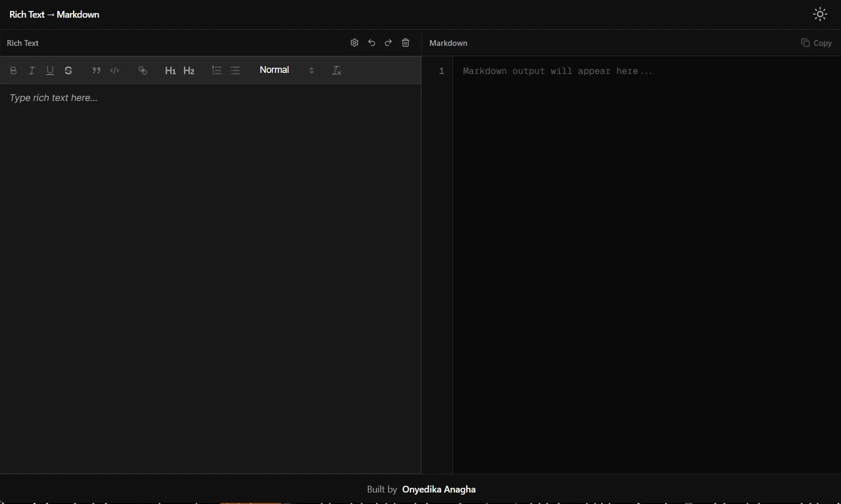Clear the editor with the trash icon
This screenshot has width=841, height=504.
pos(406,43)
